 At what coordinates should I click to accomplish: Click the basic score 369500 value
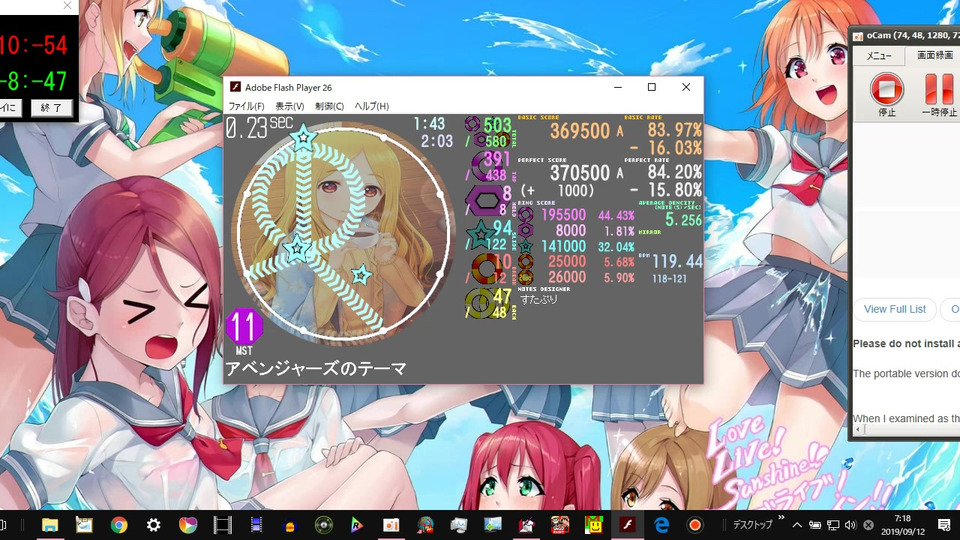[x=579, y=131]
